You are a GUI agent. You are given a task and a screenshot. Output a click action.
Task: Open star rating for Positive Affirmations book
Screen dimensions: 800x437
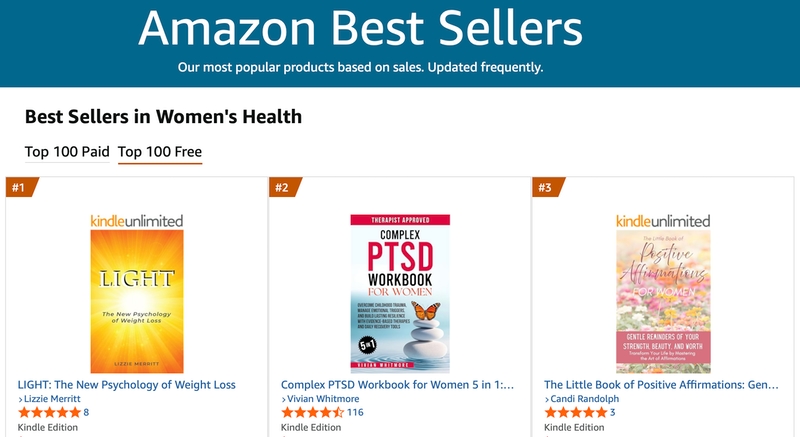point(575,412)
